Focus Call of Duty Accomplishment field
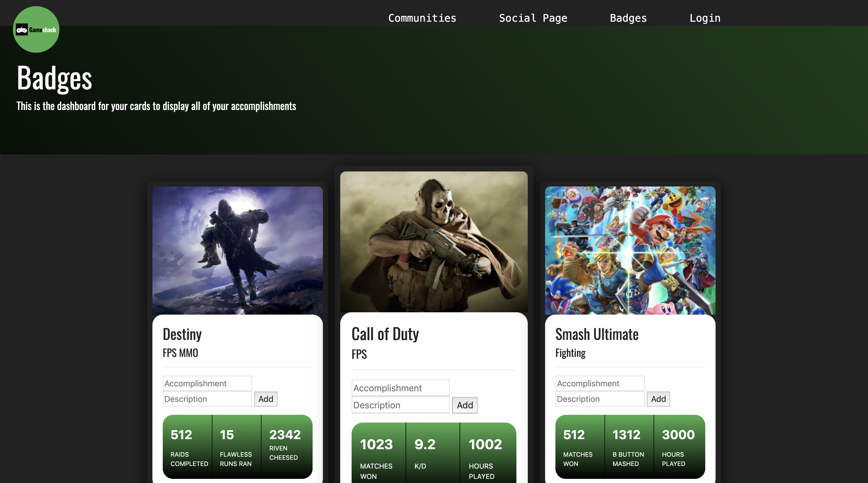 point(400,388)
